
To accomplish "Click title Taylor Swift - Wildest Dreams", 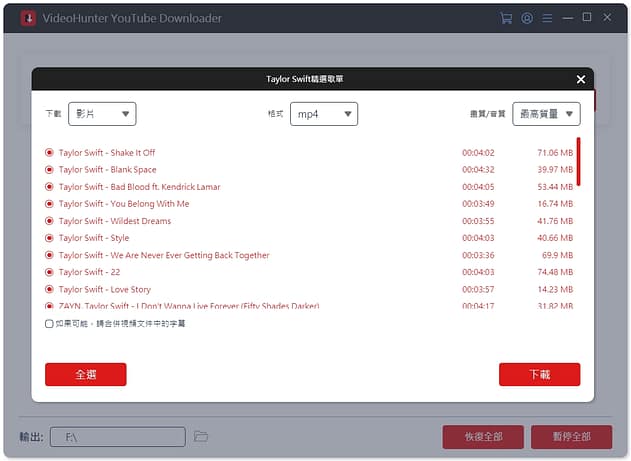I will pos(115,221).
